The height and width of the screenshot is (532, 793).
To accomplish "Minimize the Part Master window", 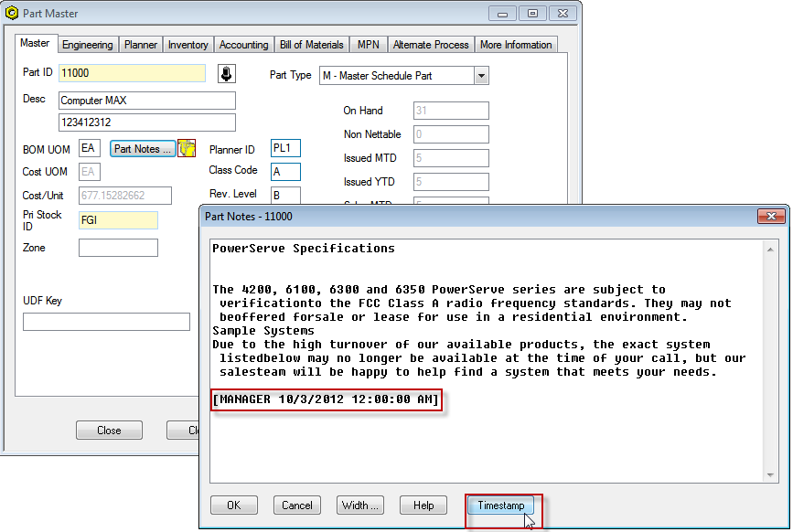I will [x=502, y=13].
